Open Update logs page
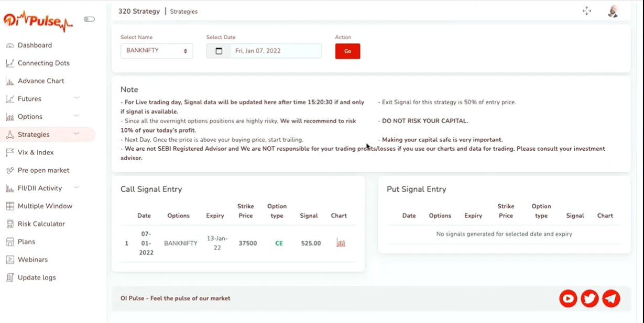 37,277
